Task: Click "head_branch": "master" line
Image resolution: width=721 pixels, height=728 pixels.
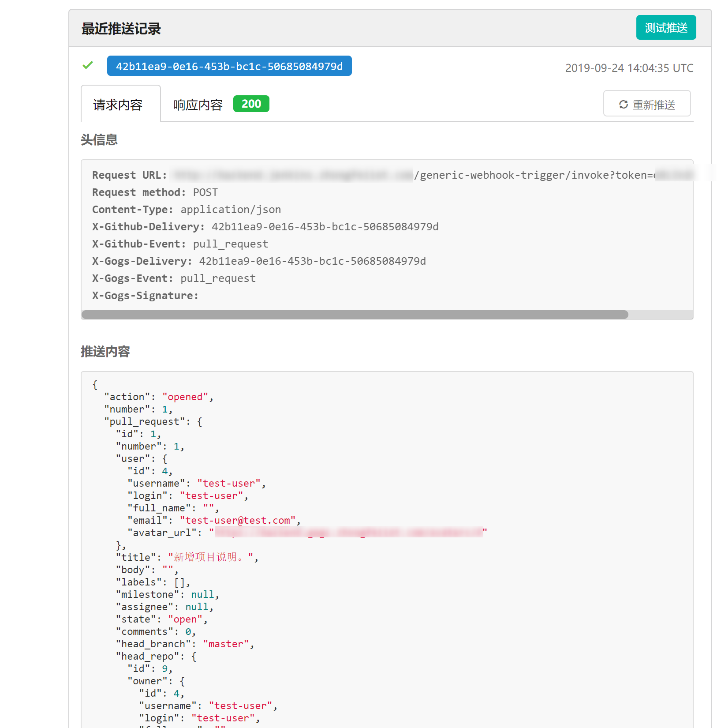Action: [x=185, y=644]
